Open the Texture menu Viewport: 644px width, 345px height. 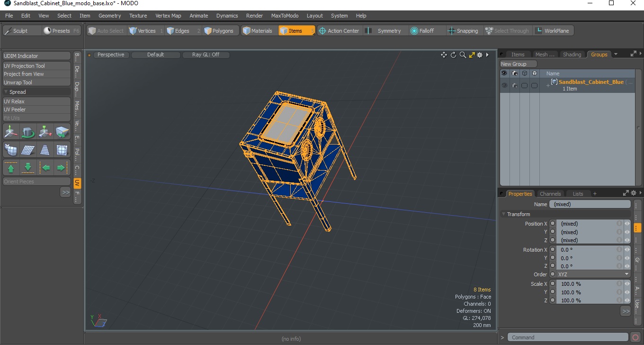point(138,16)
